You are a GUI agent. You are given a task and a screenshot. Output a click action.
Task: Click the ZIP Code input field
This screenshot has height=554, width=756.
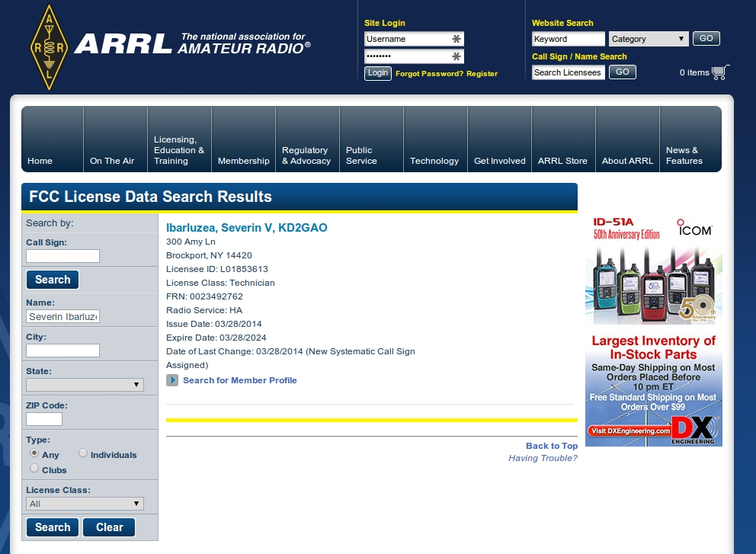44,419
